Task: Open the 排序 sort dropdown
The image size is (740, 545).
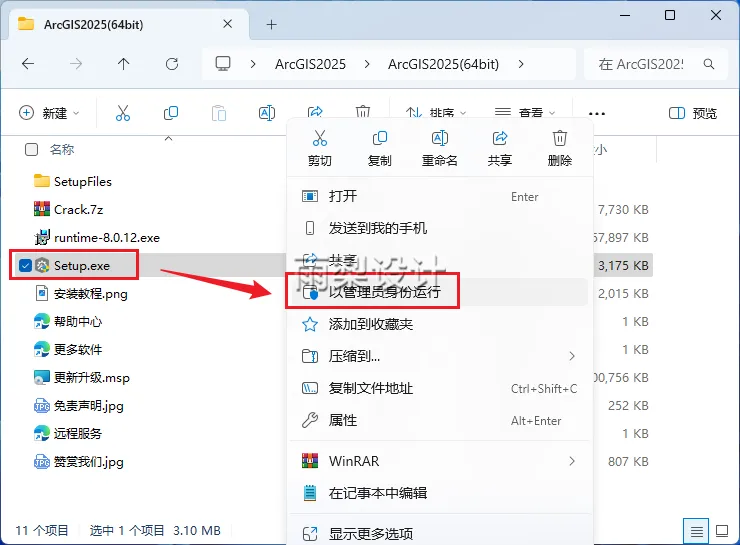Action: click(x=436, y=112)
